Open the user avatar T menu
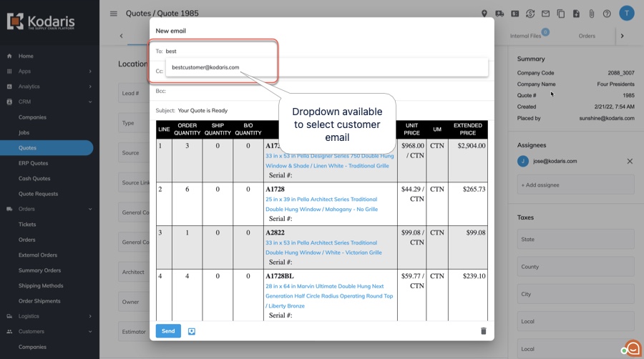Viewport: 644px width, 359px height. click(x=627, y=13)
